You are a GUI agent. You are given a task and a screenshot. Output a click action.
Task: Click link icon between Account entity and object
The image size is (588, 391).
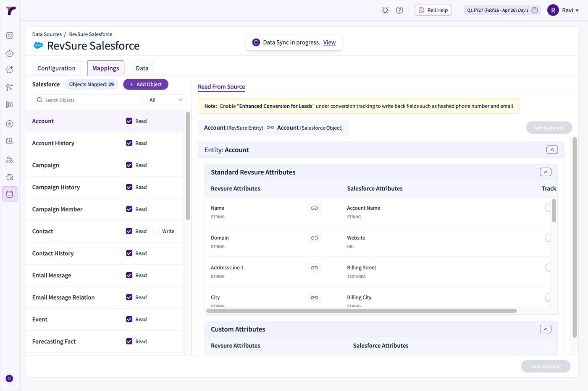(270, 128)
